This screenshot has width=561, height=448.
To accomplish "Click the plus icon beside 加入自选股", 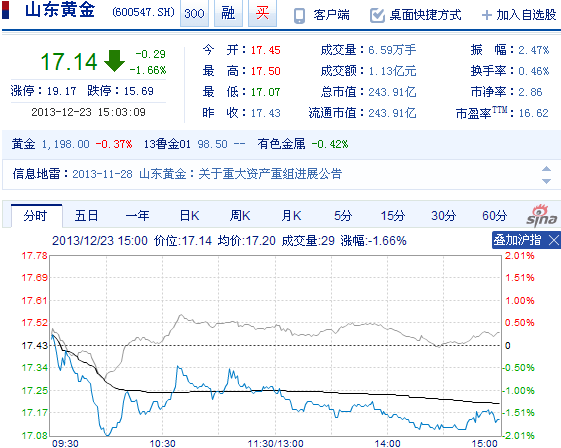I will coord(487,15).
